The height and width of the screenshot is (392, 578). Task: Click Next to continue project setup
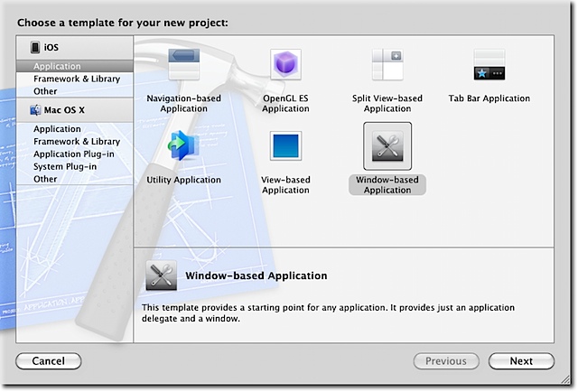coord(521,361)
